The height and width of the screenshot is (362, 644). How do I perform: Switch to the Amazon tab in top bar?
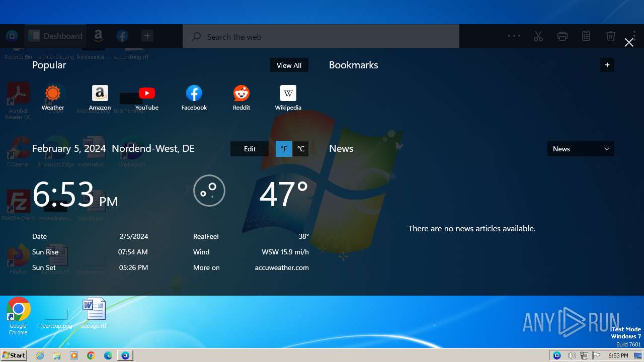click(x=98, y=36)
